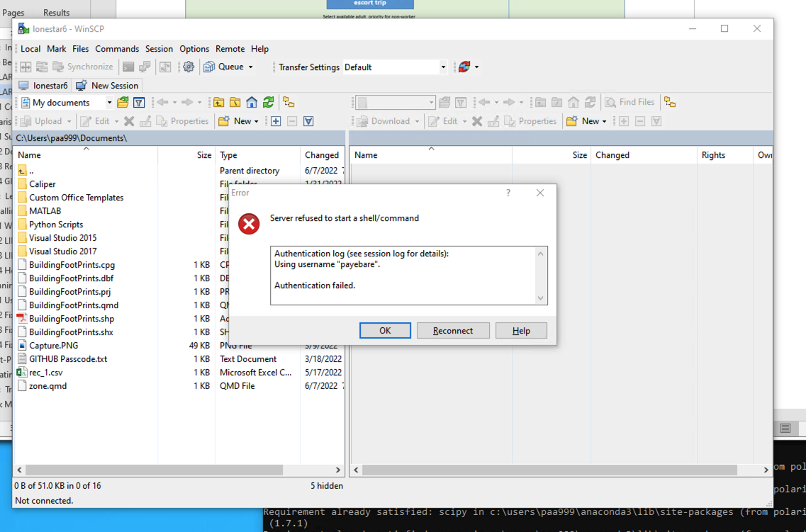Click the local home directory icon
806x532 pixels.
click(252, 103)
